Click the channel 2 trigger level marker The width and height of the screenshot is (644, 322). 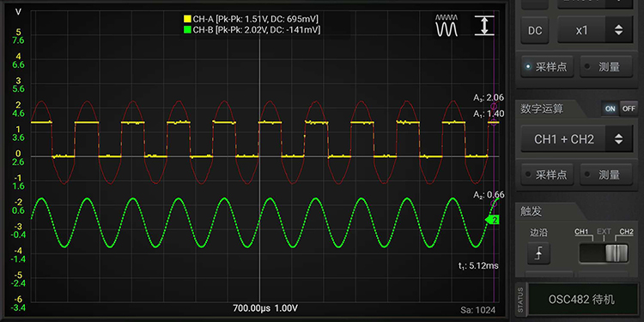(492, 221)
